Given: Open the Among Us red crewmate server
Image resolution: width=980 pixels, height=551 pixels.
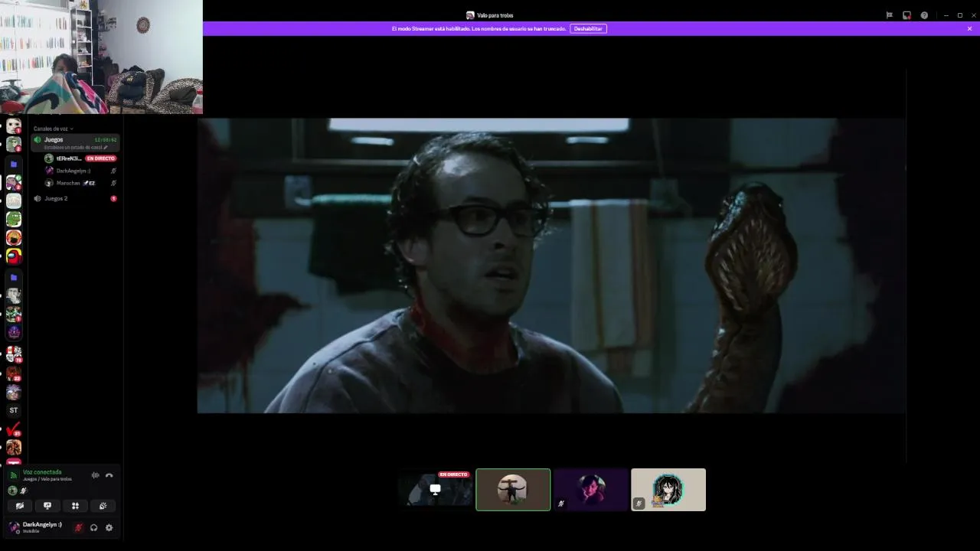Looking at the screenshot, I should pos(14,256).
